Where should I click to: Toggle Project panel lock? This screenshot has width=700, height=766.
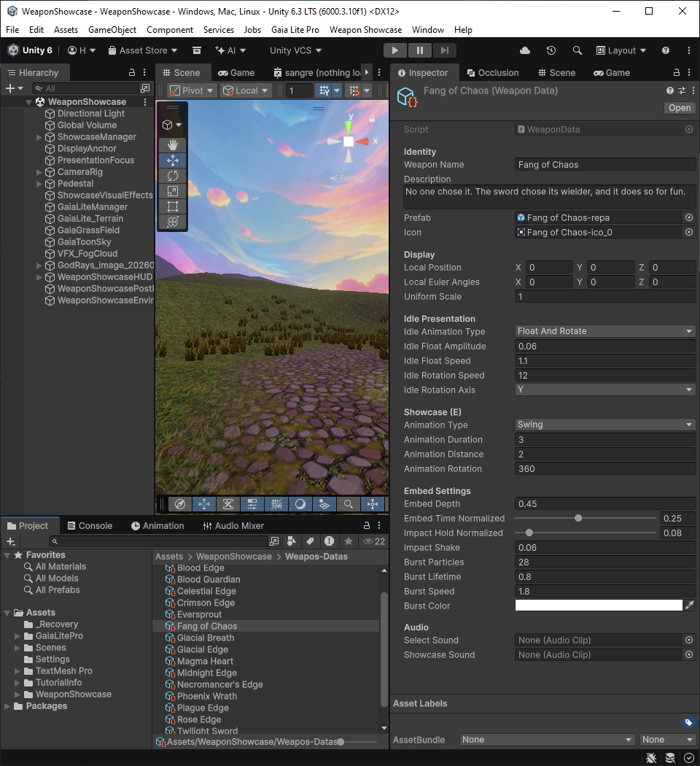[367, 526]
